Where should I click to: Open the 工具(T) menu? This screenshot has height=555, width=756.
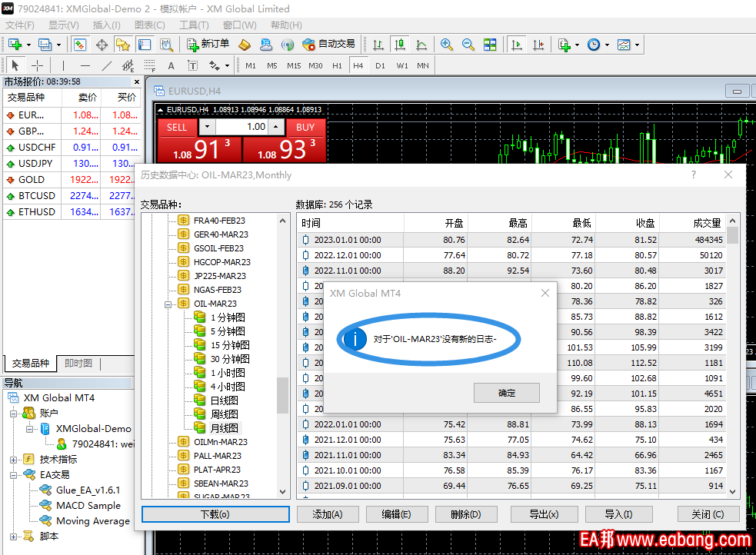[194, 25]
